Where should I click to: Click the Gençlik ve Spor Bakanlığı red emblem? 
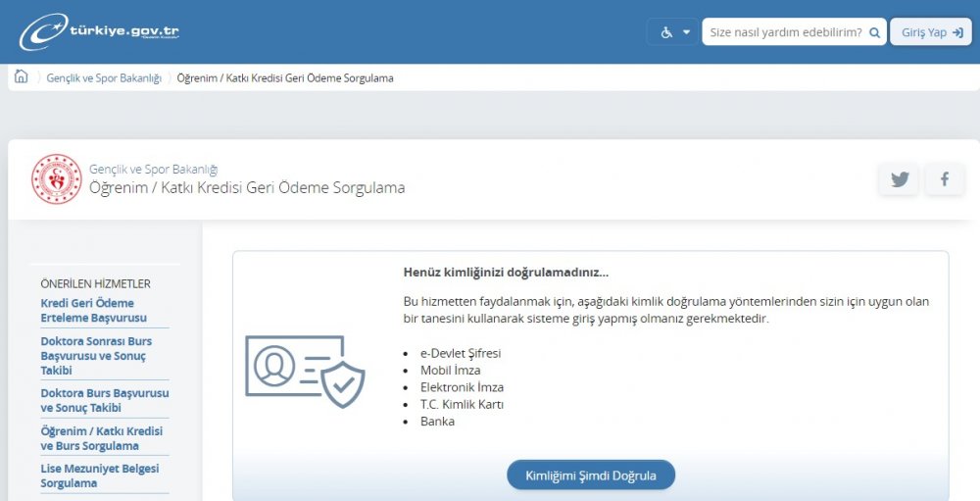pos(57,178)
